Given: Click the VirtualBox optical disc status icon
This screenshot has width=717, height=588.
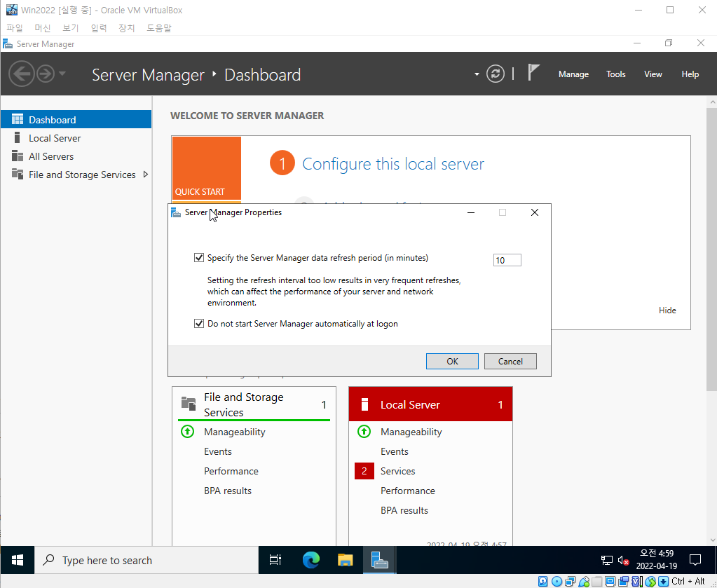Looking at the screenshot, I should coord(556,582).
